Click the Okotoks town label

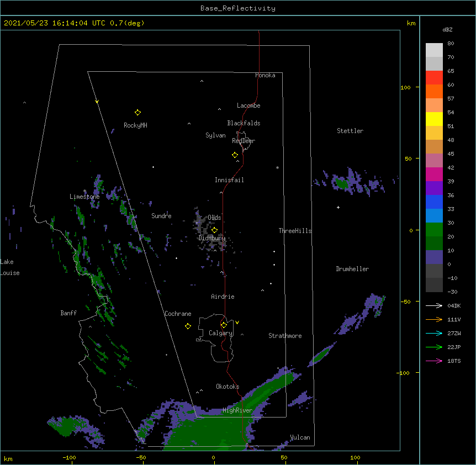point(228,387)
